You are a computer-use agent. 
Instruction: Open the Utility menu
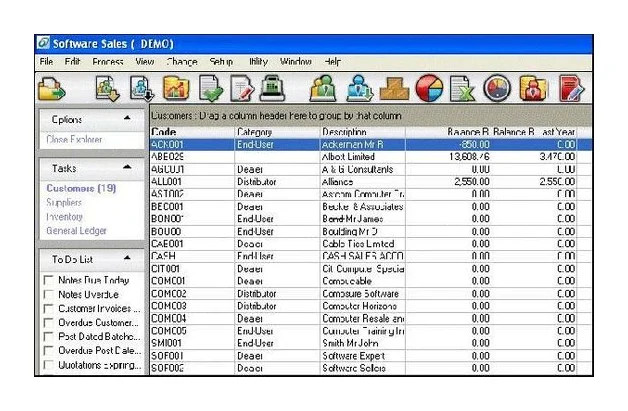258,62
